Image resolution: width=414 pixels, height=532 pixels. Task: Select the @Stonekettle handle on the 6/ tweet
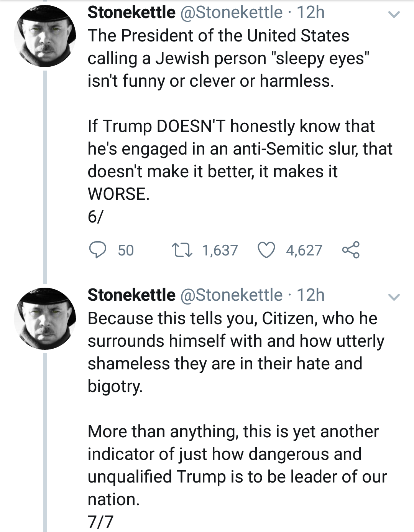coord(231,12)
